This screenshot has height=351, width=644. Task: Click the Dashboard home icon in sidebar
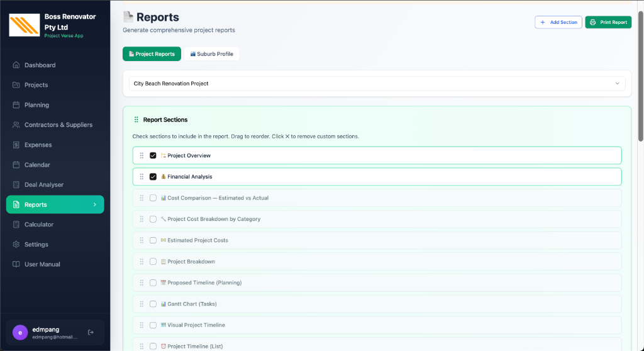coord(16,65)
